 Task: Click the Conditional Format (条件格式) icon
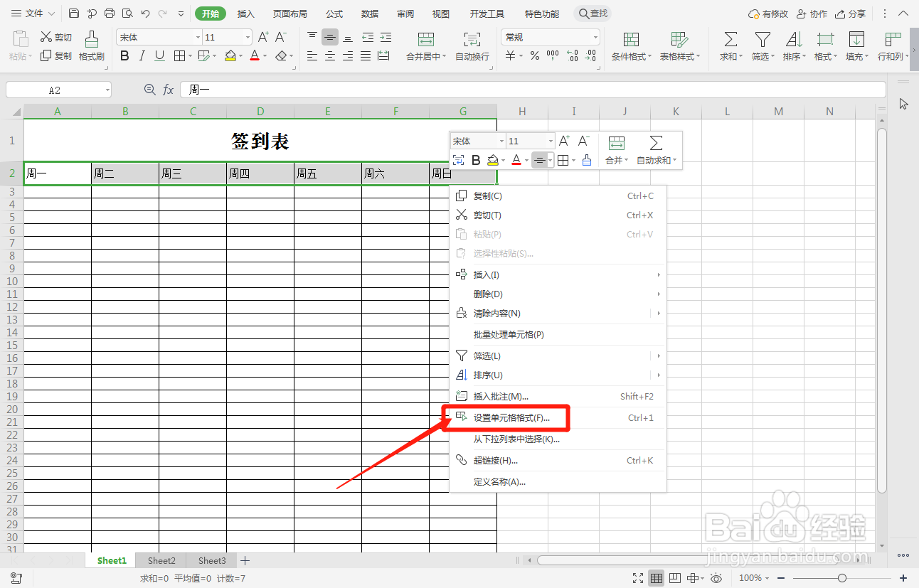tap(631, 39)
